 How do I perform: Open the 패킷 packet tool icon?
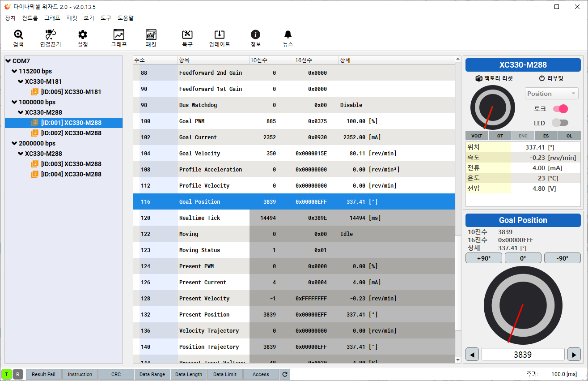pos(151,35)
